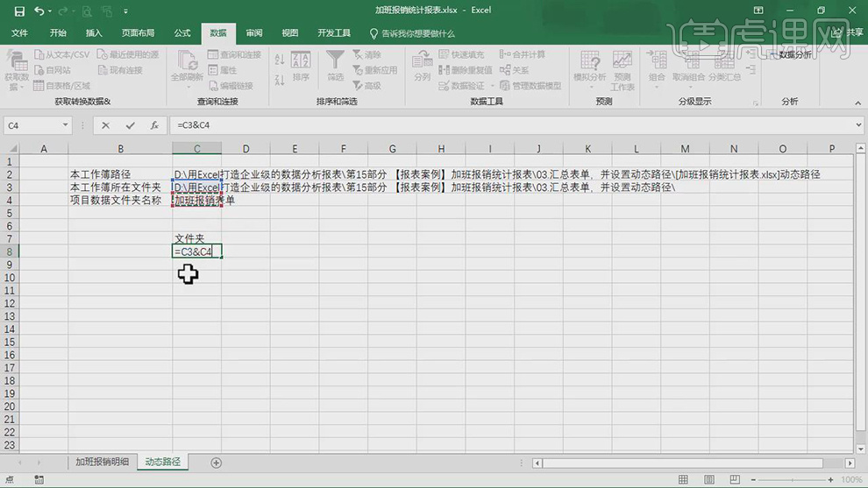Click From Table/Range (自表格/区域)
Viewport: 868px width, 488px height.
click(62, 86)
